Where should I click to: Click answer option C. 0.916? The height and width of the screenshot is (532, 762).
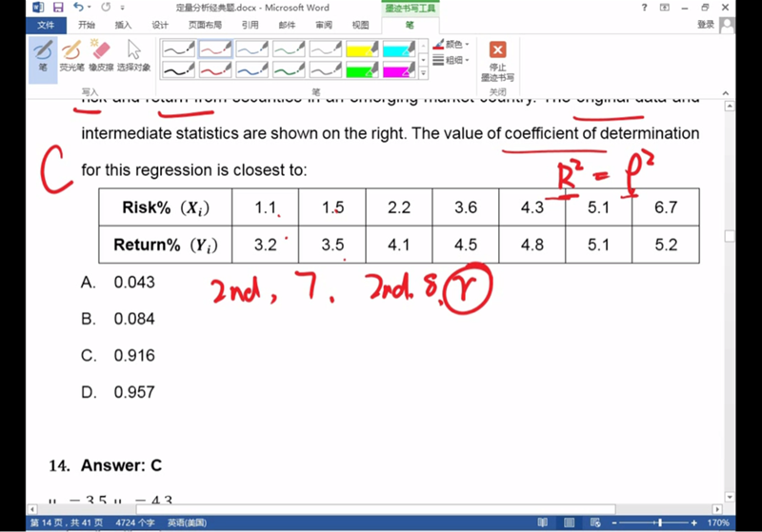click(x=118, y=355)
